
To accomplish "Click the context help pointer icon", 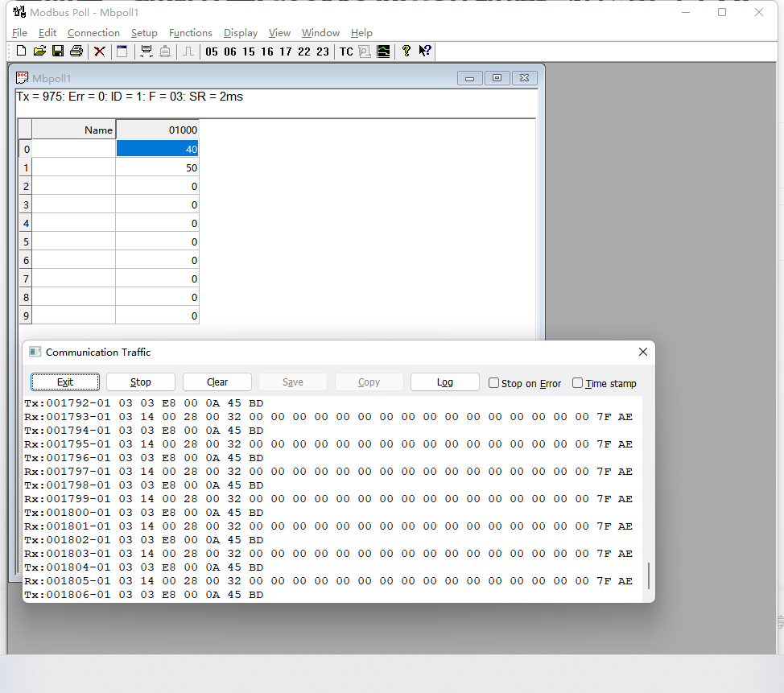I will (x=425, y=51).
